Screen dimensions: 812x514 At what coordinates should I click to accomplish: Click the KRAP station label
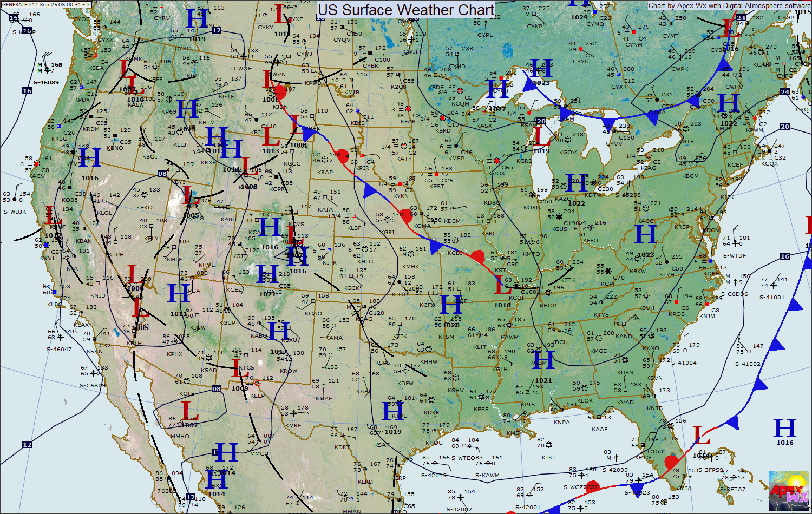(x=325, y=172)
